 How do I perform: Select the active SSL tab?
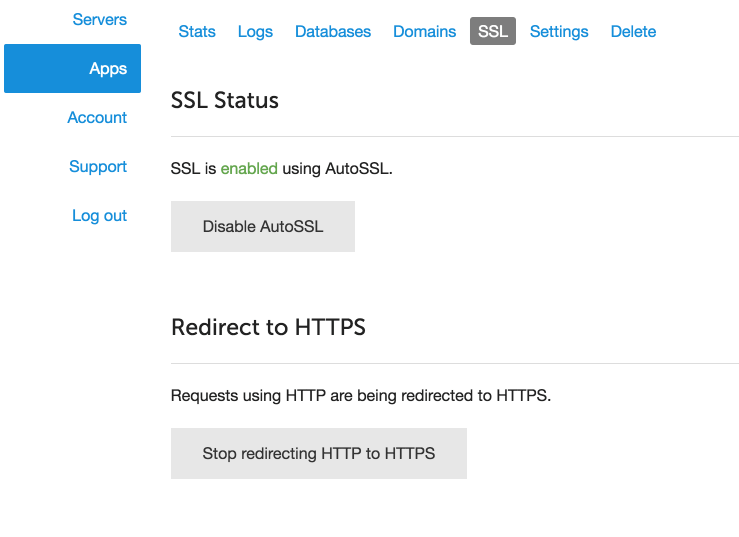point(493,31)
